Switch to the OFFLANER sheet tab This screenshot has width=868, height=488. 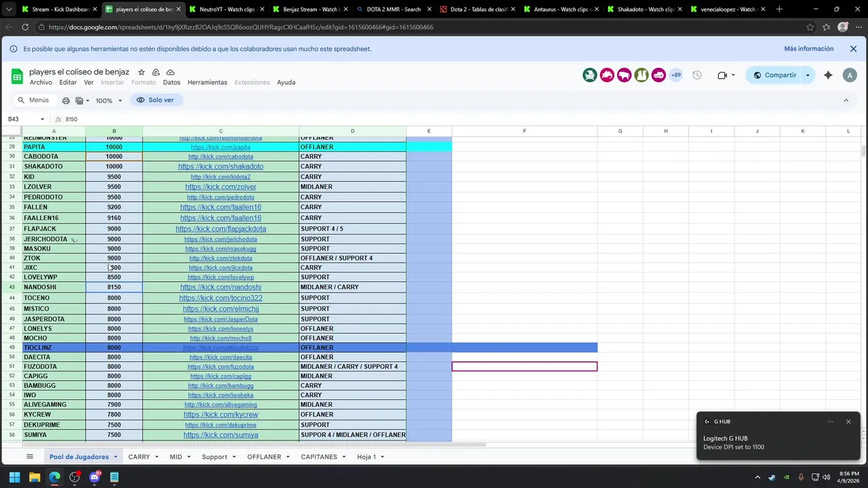tap(264, 457)
